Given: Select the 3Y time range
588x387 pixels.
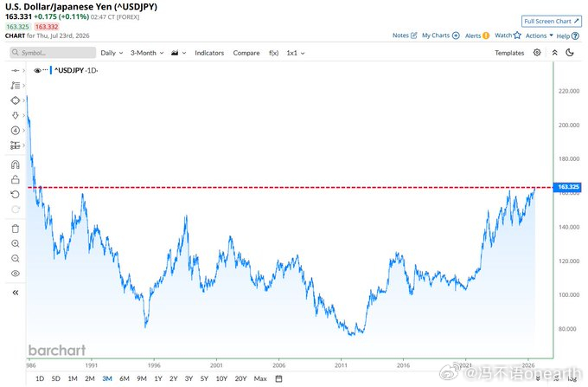Looking at the screenshot, I should tap(189, 378).
